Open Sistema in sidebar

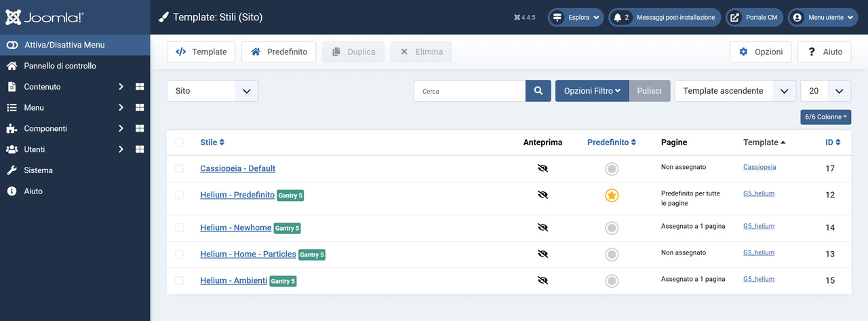(75, 170)
